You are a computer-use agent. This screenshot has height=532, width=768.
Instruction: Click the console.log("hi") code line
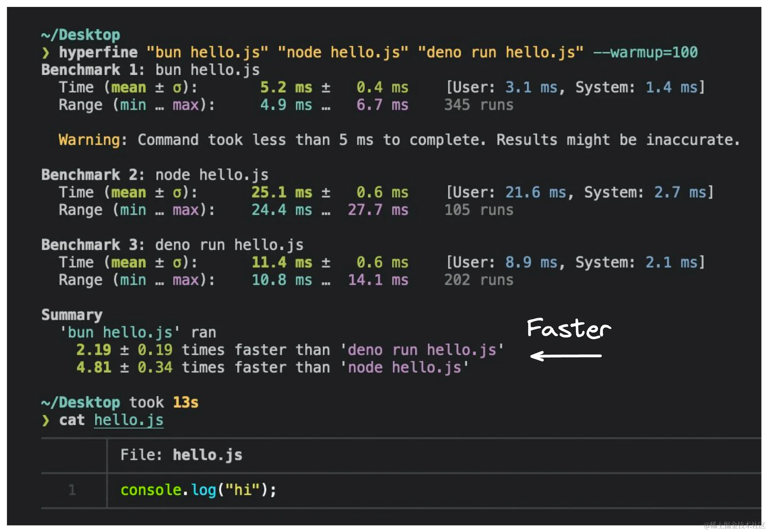point(198,490)
